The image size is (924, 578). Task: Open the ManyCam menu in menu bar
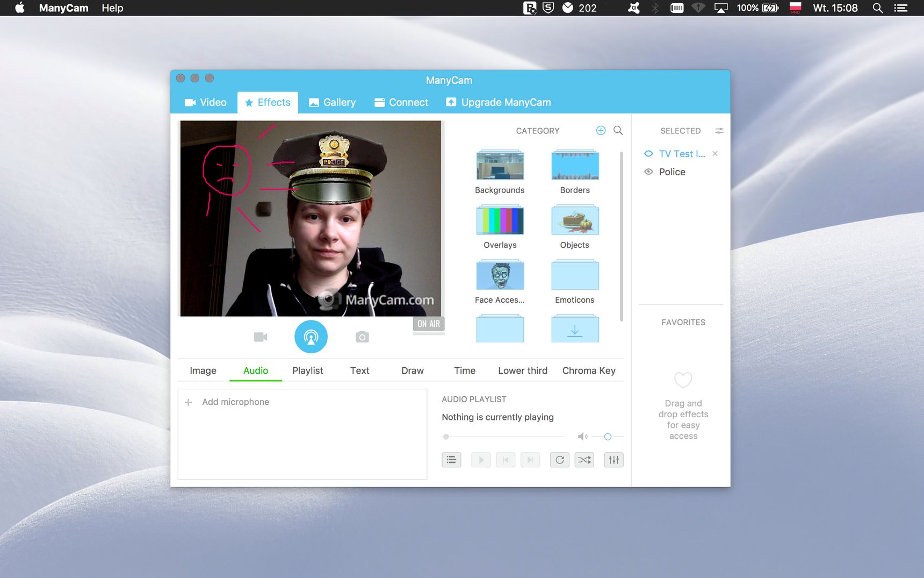63,8
